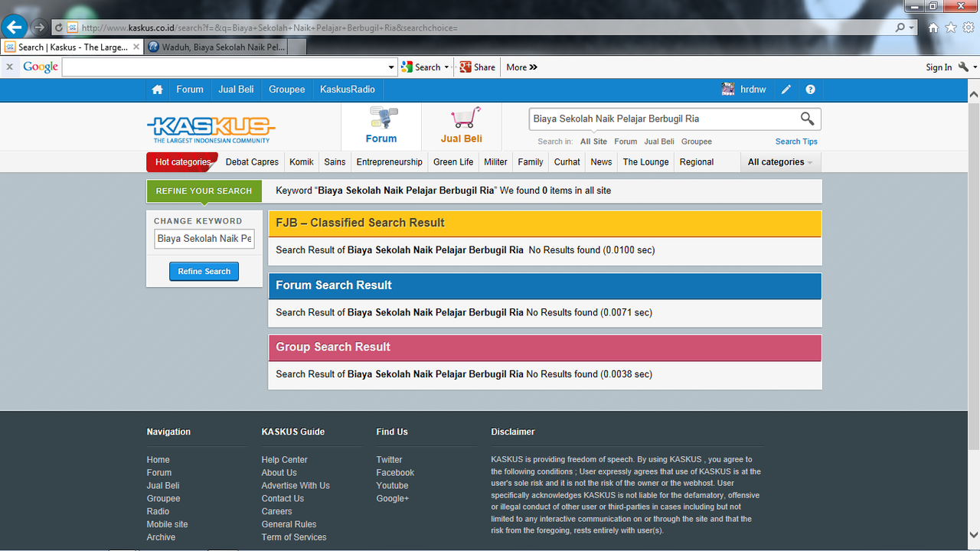
Task: Open the browser tools gear icon
Action: (x=969, y=28)
